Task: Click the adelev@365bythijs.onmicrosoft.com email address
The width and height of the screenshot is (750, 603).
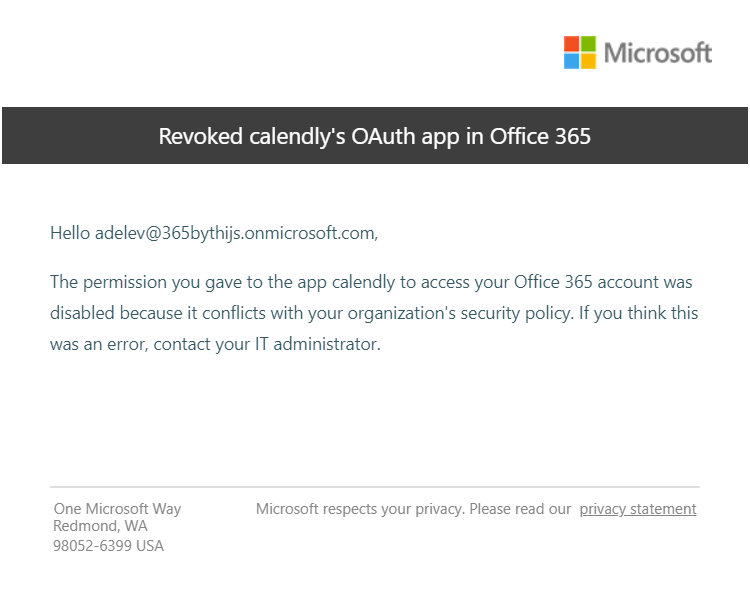Action: (235, 233)
